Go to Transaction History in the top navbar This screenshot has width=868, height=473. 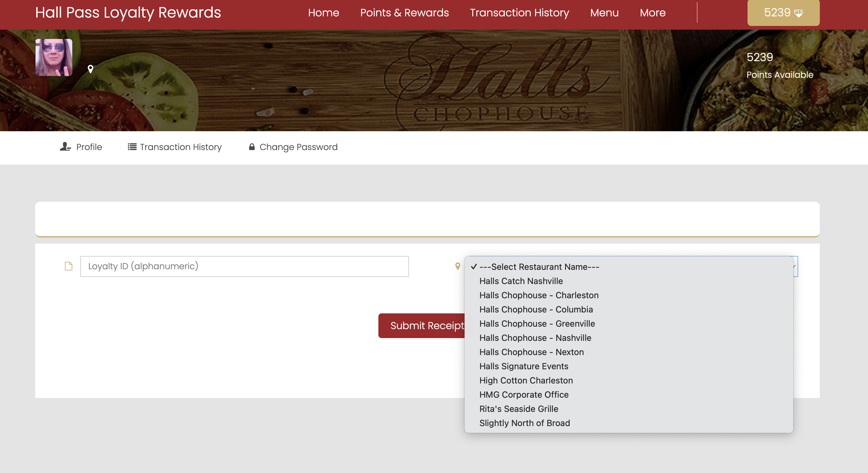[x=519, y=13]
